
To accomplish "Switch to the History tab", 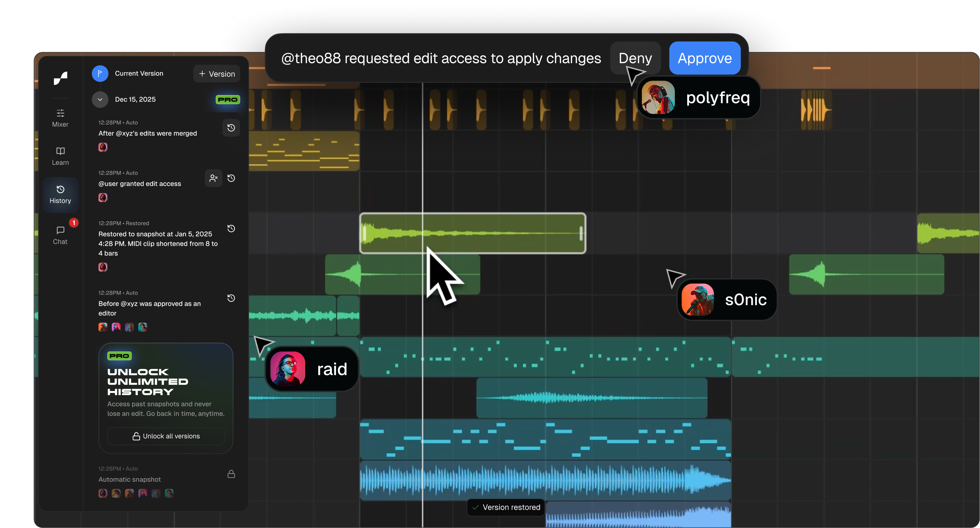I will point(60,194).
